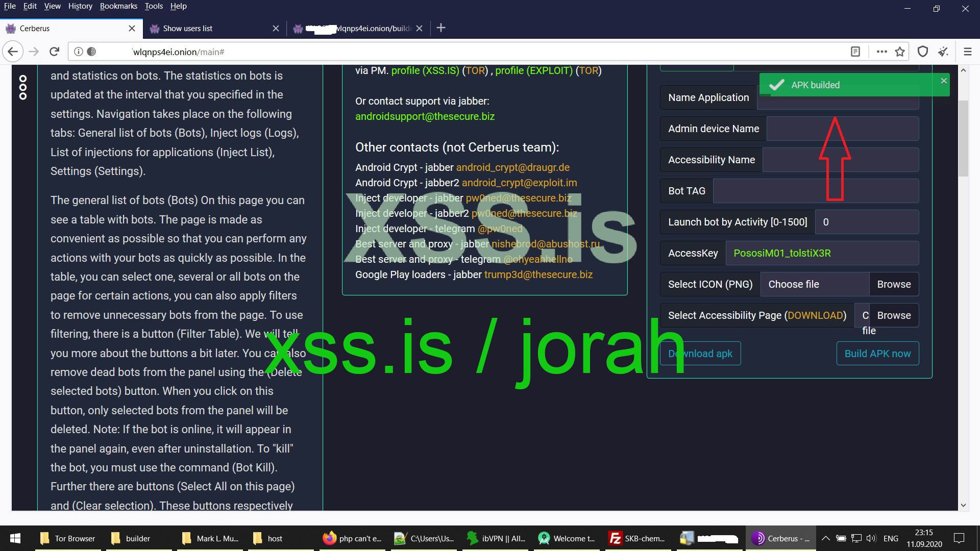980x551 pixels.
Task: Show hidden system tray icons chevron
Action: click(825, 538)
